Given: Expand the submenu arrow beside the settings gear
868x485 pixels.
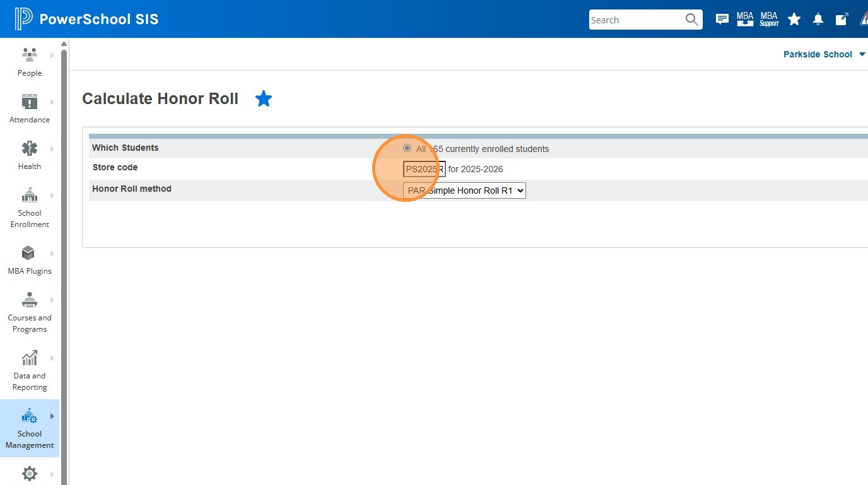Looking at the screenshot, I should tap(52, 474).
